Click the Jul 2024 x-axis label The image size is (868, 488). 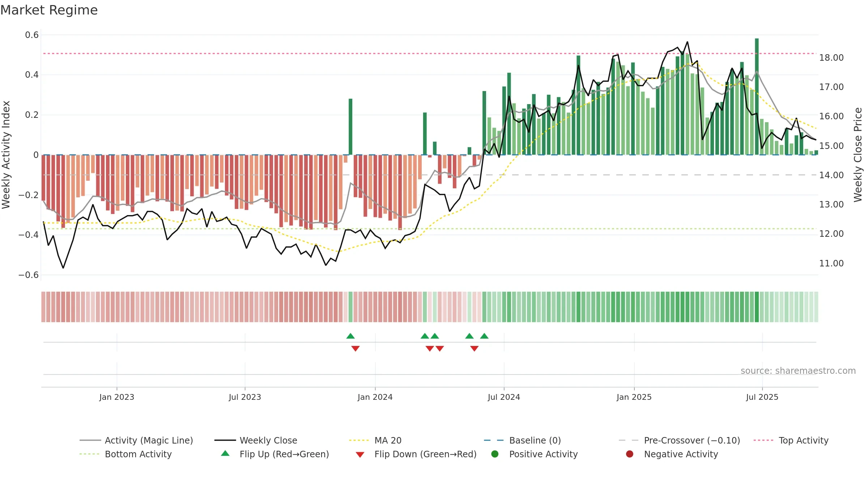pyautogui.click(x=504, y=397)
